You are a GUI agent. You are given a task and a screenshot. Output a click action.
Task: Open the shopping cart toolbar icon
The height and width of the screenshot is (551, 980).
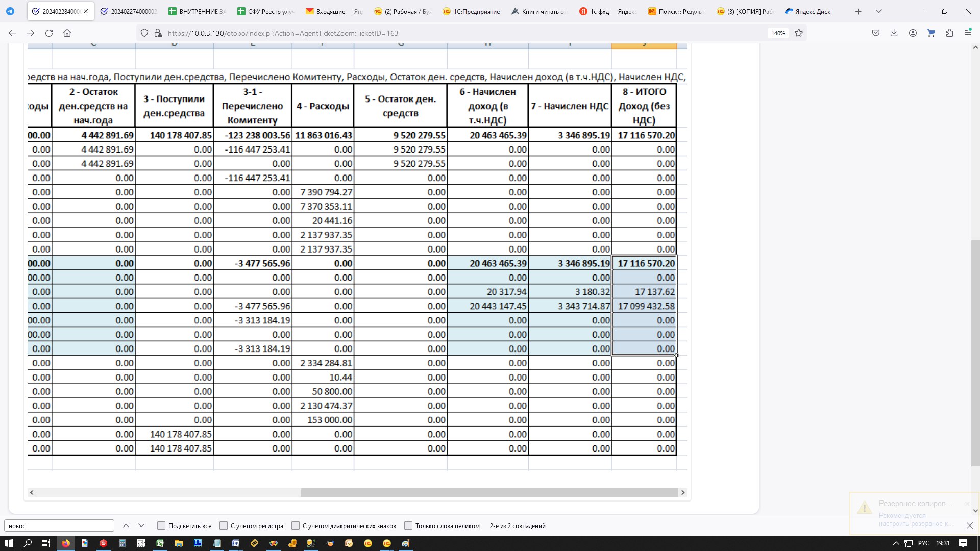click(931, 33)
